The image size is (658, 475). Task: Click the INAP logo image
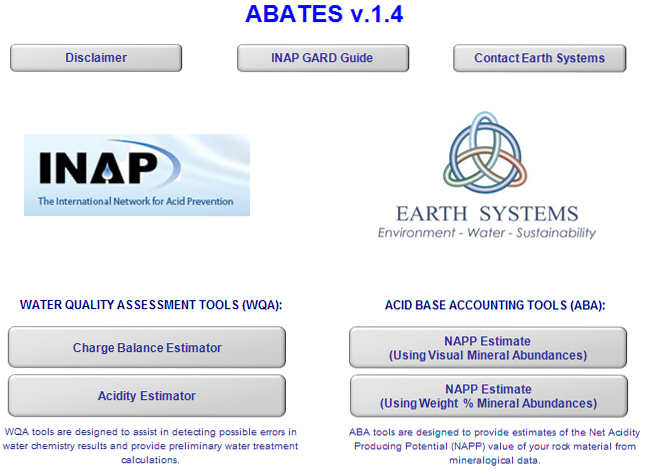click(x=137, y=175)
